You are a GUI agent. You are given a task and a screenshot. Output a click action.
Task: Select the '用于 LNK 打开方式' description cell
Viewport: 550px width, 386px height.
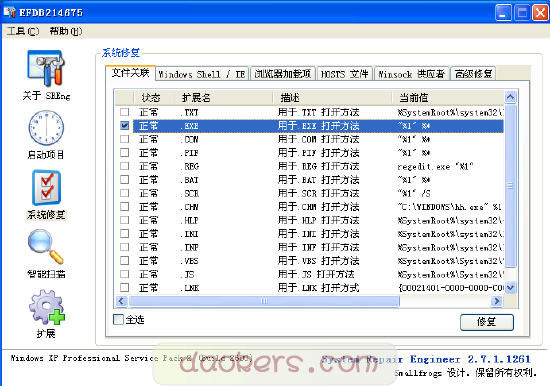(318, 288)
